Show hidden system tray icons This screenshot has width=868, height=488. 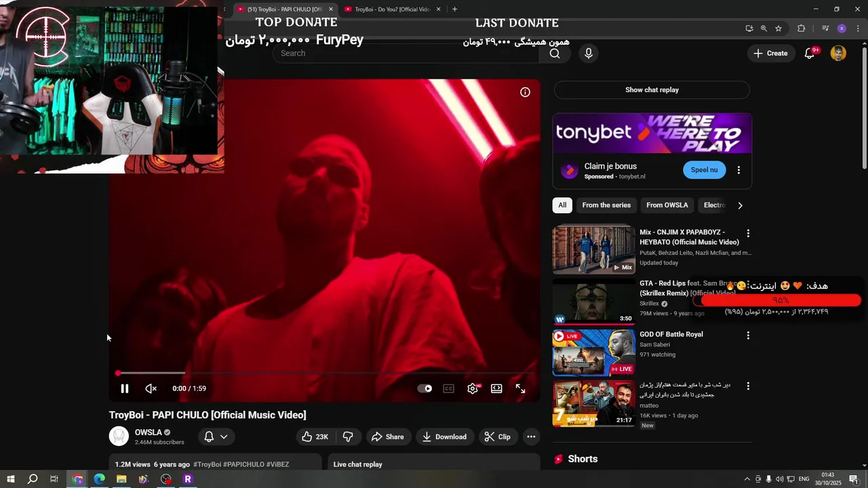[747, 479]
